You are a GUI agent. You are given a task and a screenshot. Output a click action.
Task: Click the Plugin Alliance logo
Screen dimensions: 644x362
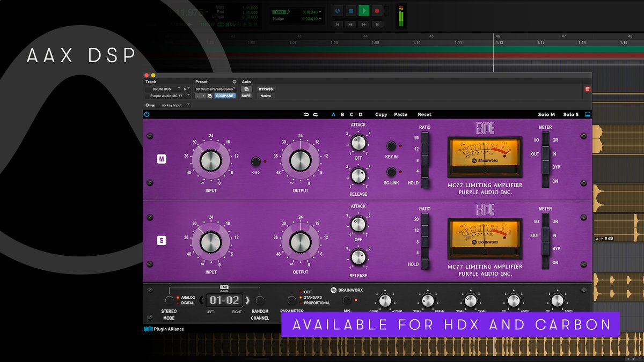(x=164, y=329)
